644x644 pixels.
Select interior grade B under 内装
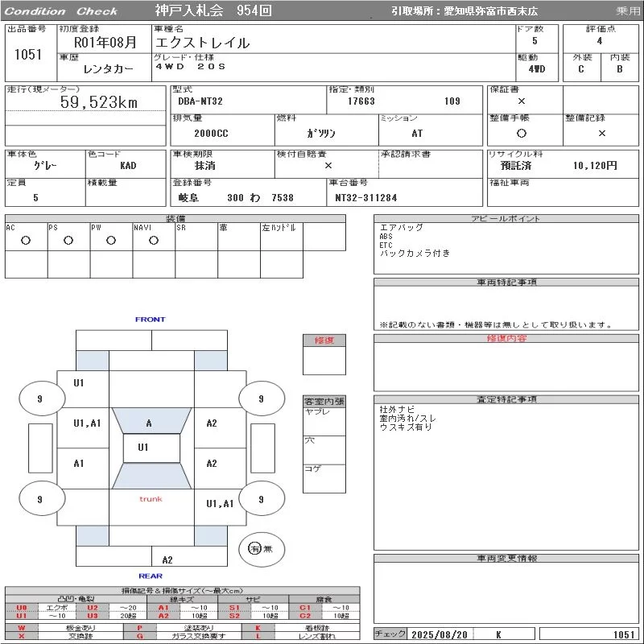coord(619,69)
